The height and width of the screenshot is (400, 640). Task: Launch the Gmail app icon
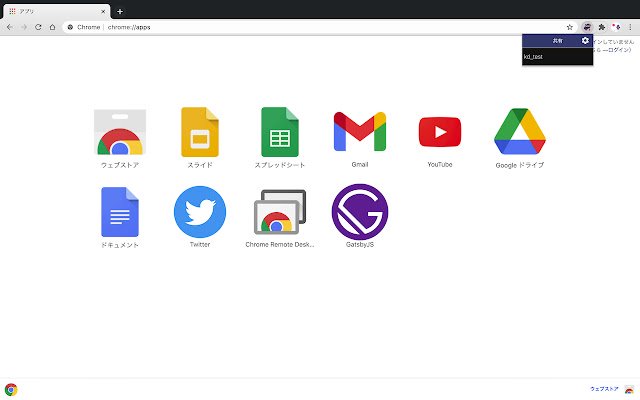click(360, 131)
